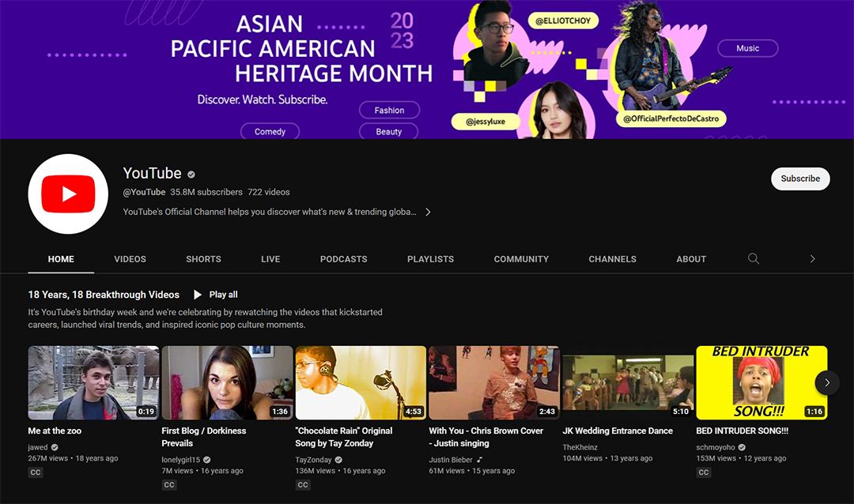This screenshot has width=854, height=504.
Task: Open the Me at the zoo thumbnail
Action: pyautogui.click(x=93, y=382)
